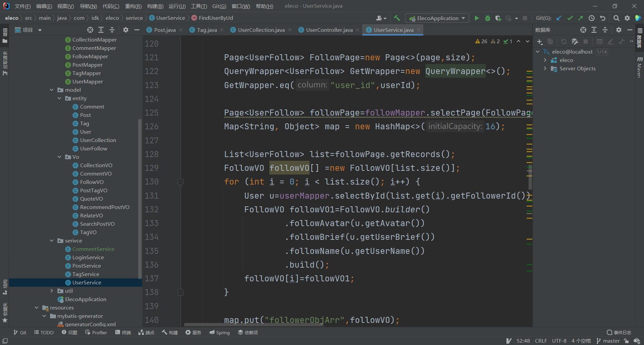Collapse eleco@localhost data source
Viewport: 644px width, 345px height.
pyautogui.click(x=538, y=52)
